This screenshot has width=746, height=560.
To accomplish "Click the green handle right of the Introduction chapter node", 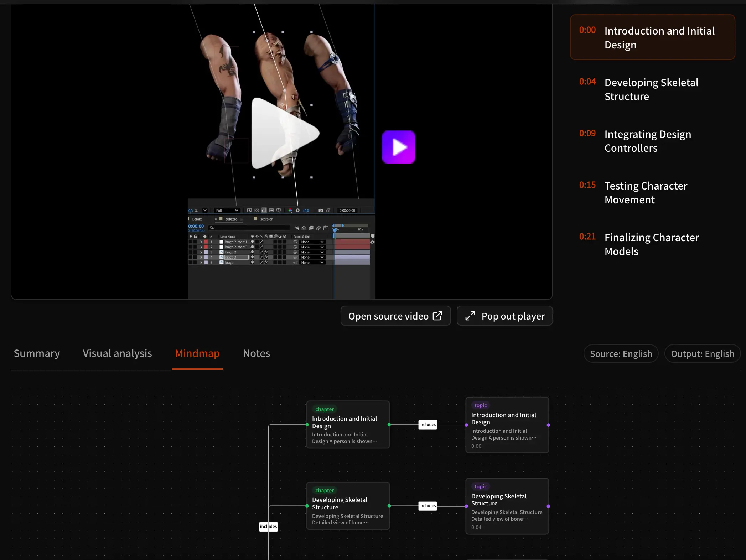I will coord(389,425).
